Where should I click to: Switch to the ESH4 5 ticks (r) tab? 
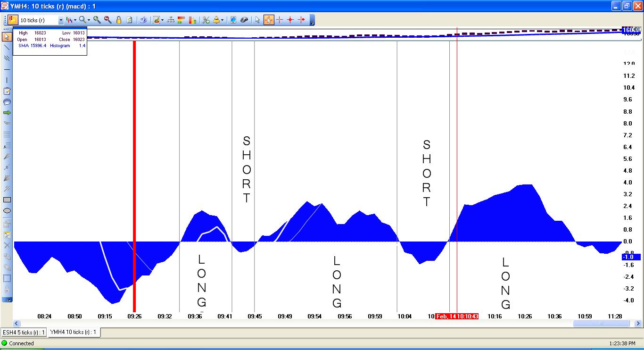[x=24, y=333]
